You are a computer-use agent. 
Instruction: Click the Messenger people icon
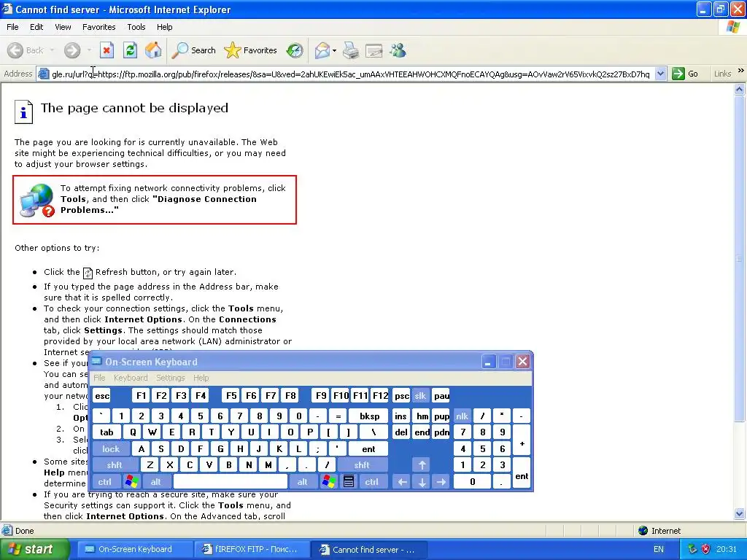[x=398, y=50]
